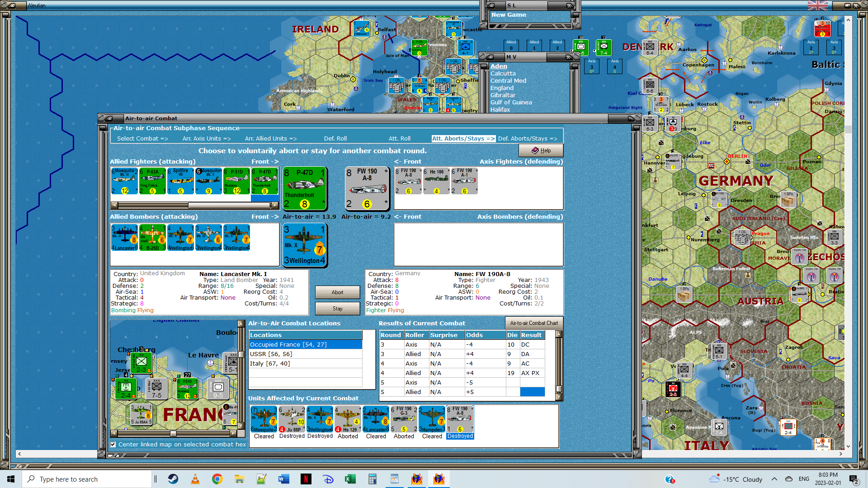Open VLC media player from the taskbar

tap(195, 479)
